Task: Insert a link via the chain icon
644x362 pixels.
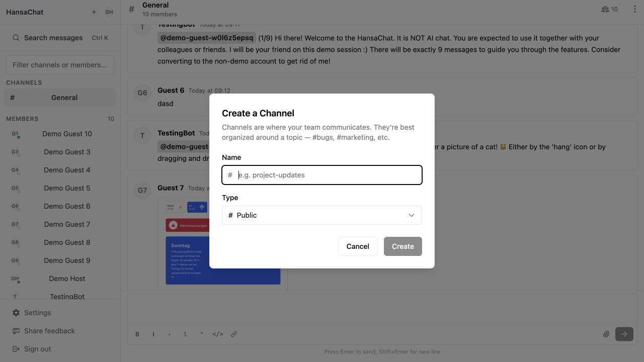Action: point(234,334)
